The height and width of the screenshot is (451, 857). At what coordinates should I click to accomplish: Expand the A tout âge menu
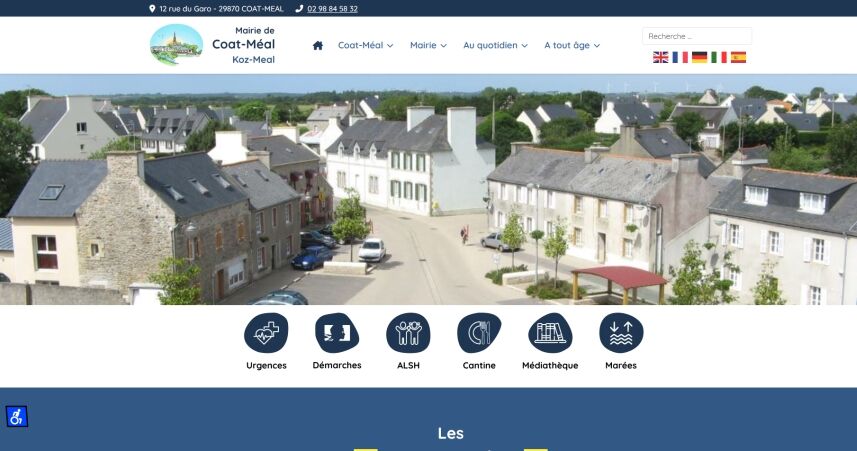[x=572, y=45]
